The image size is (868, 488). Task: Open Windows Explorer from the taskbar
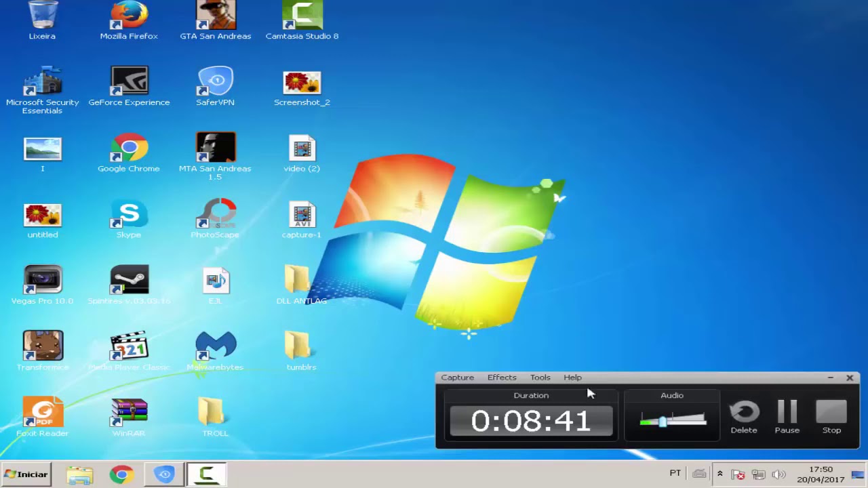point(79,474)
